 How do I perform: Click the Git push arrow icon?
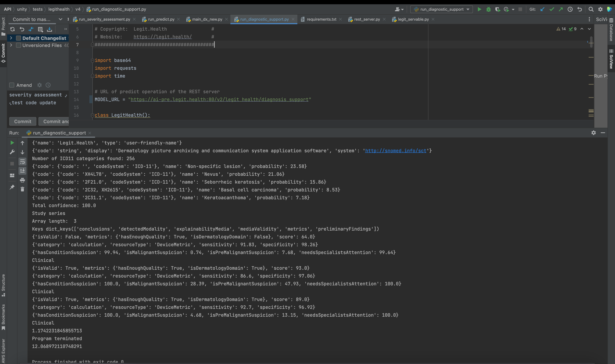click(561, 9)
